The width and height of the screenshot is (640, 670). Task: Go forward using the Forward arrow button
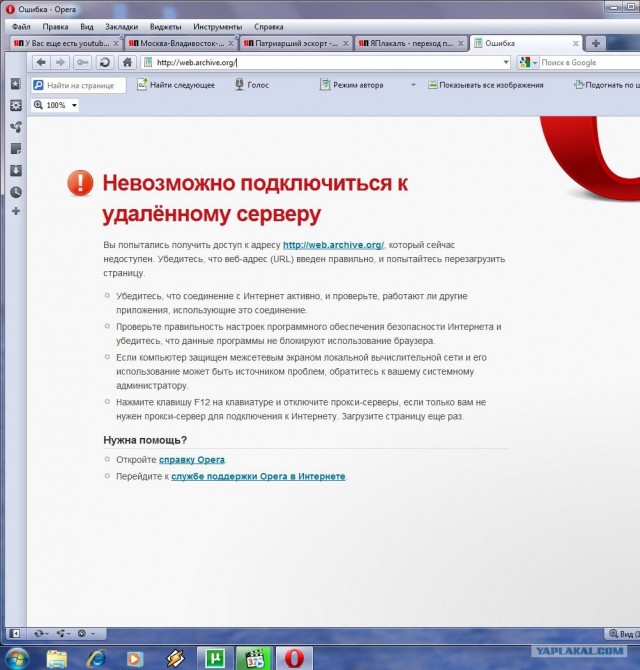(60, 62)
